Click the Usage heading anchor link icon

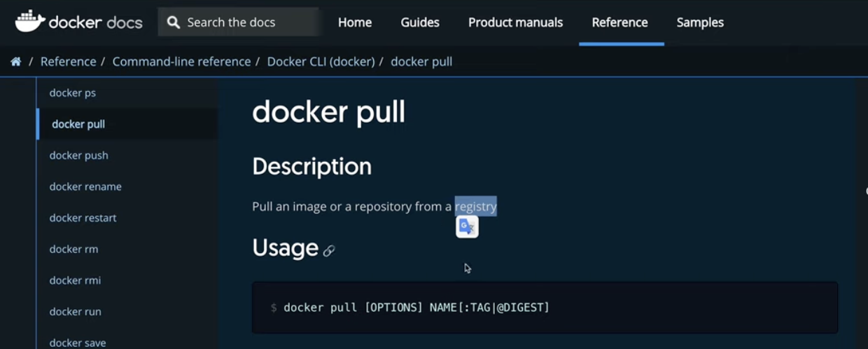click(x=329, y=250)
